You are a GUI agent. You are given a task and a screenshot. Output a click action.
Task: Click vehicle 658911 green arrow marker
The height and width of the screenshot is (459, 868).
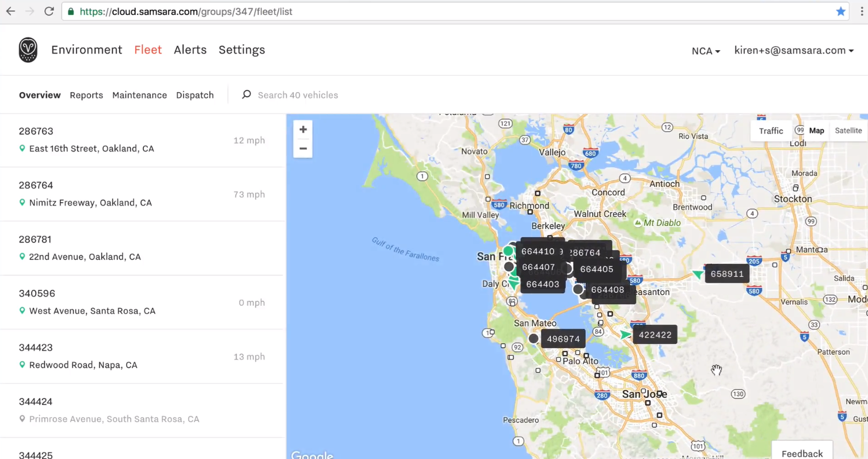click(x=698, y=274)
